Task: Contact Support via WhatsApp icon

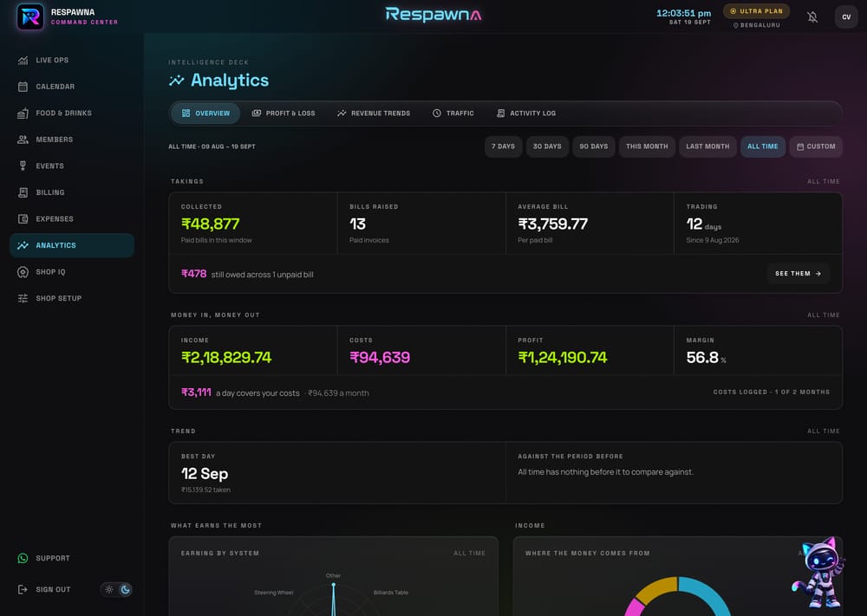Action: (x=23, y=558)
